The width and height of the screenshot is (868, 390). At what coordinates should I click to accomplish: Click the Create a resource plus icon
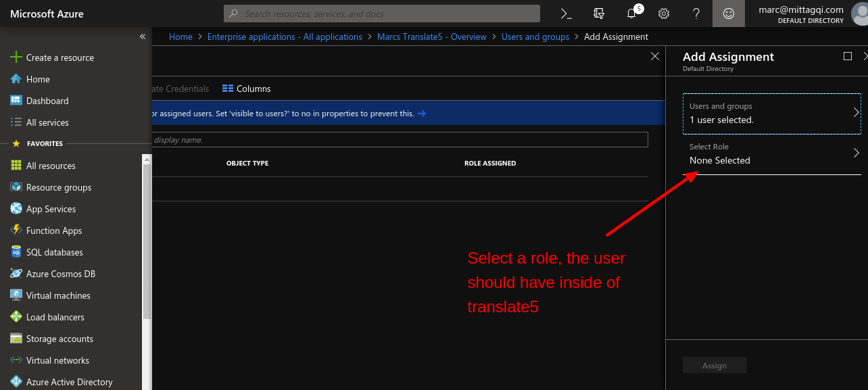(16, 57)
